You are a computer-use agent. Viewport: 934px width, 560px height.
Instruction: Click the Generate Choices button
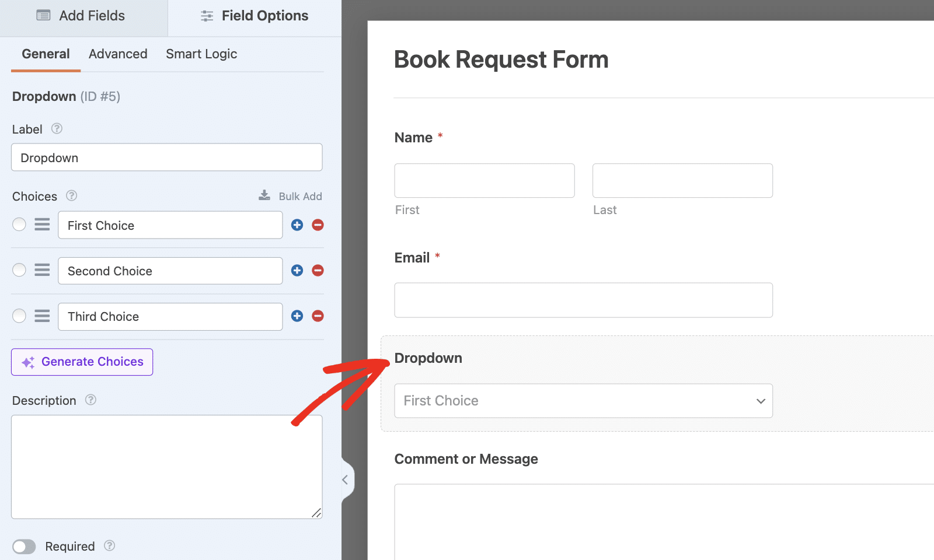(x=82, y=362)
